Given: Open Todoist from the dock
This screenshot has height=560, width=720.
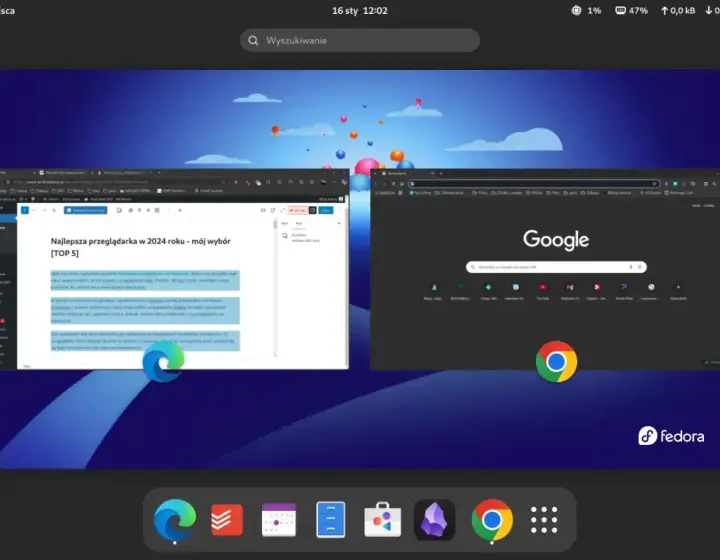Looking at the screenshot, I should point(227,520).
